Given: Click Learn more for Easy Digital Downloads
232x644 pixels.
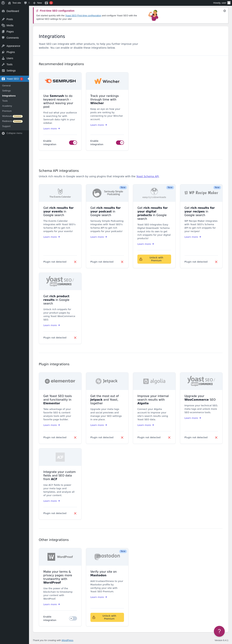Looking at the screenshot, I should tap(146, 244).
